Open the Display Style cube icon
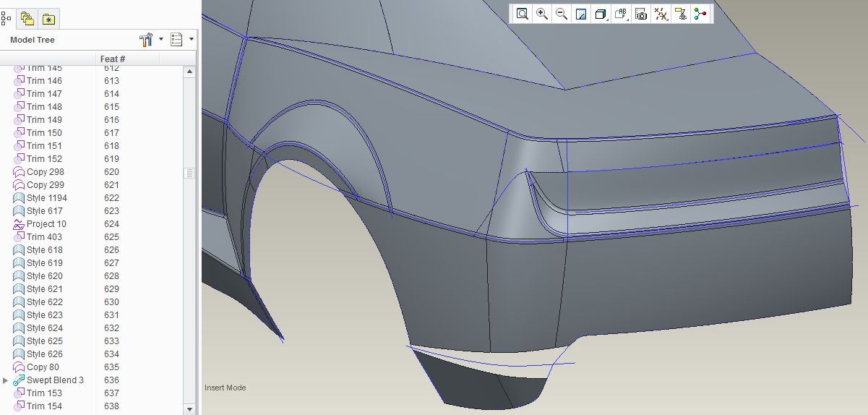 point(601,14)
